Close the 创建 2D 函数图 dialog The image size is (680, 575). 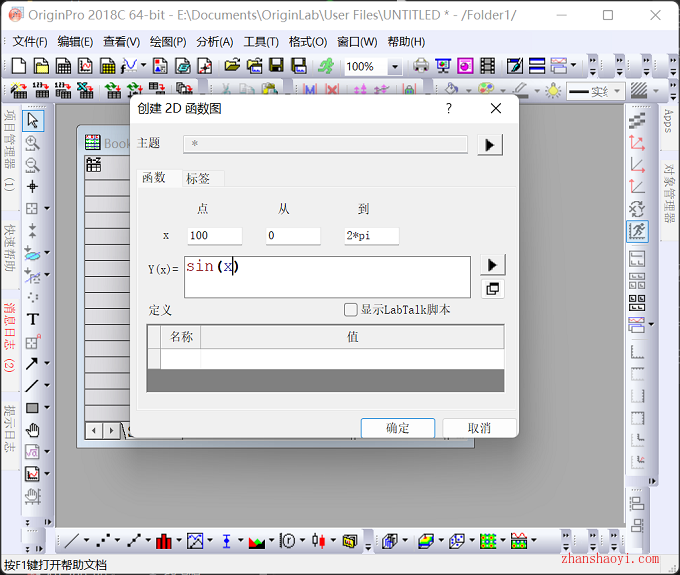point(496,108)
